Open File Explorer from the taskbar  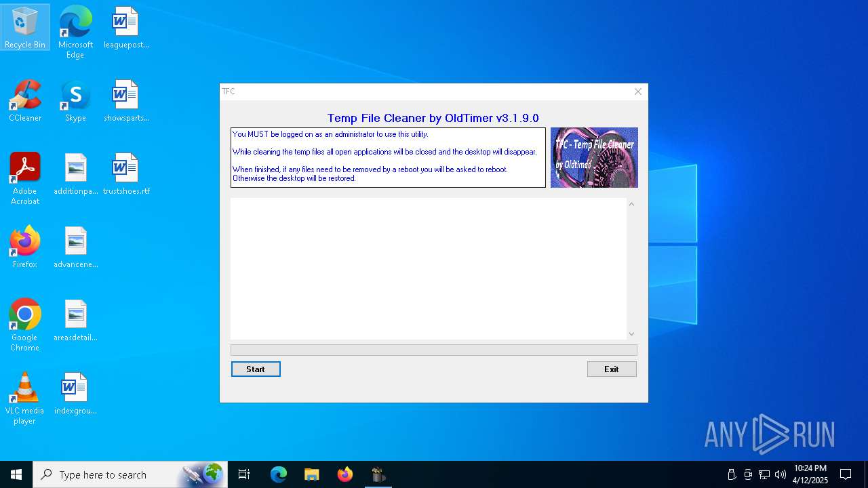coord(311,474)
